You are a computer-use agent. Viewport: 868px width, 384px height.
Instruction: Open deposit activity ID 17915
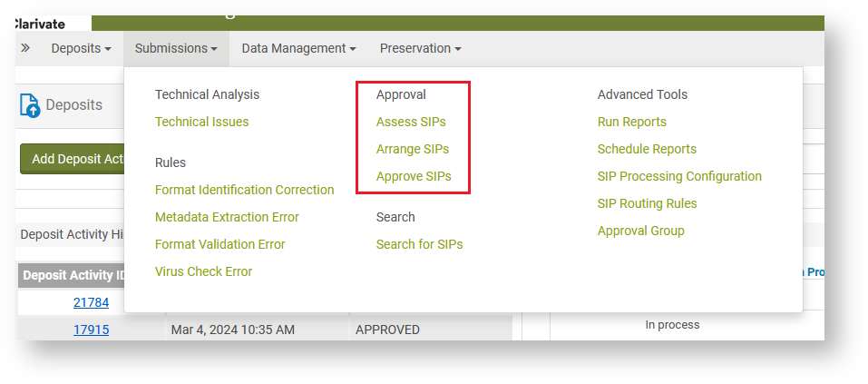tap(91, 330)
